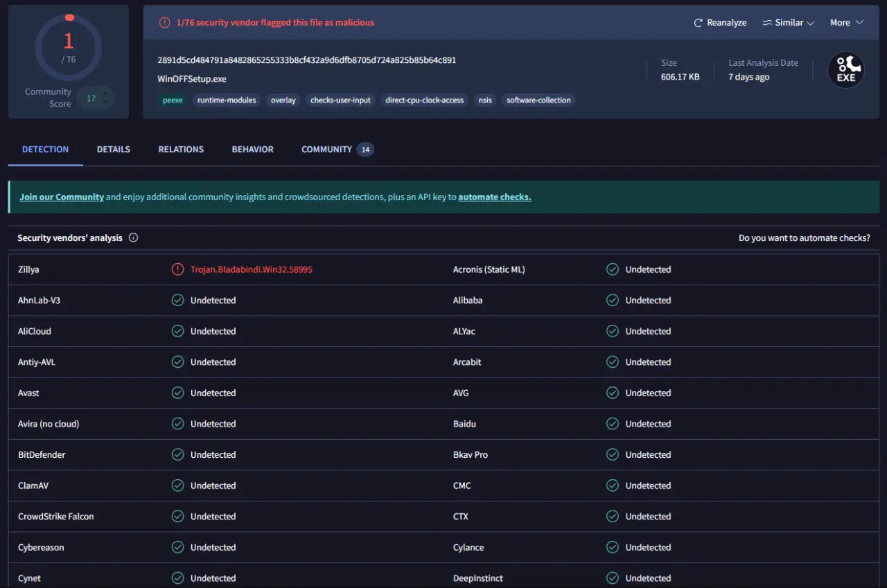Click the check icon in the AhnLab-V3 row
Image resolution: width=887 pixels, height=588 pixels.
pos(177,300)
